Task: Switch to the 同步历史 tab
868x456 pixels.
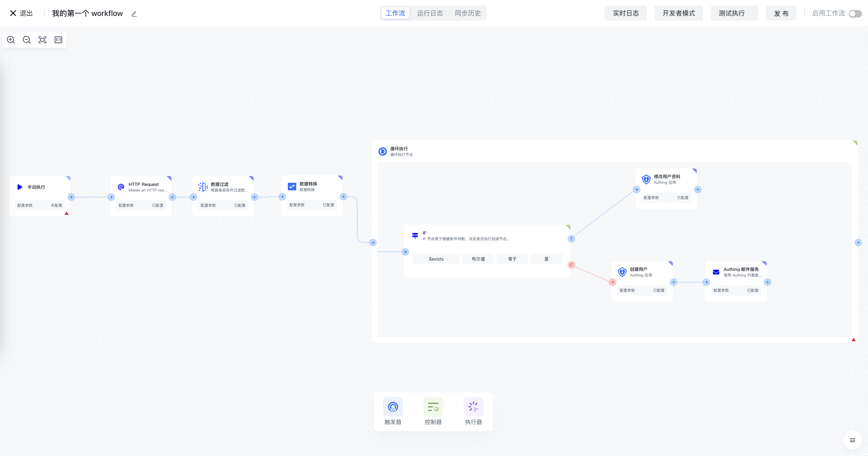Action: tap(468, 13)
